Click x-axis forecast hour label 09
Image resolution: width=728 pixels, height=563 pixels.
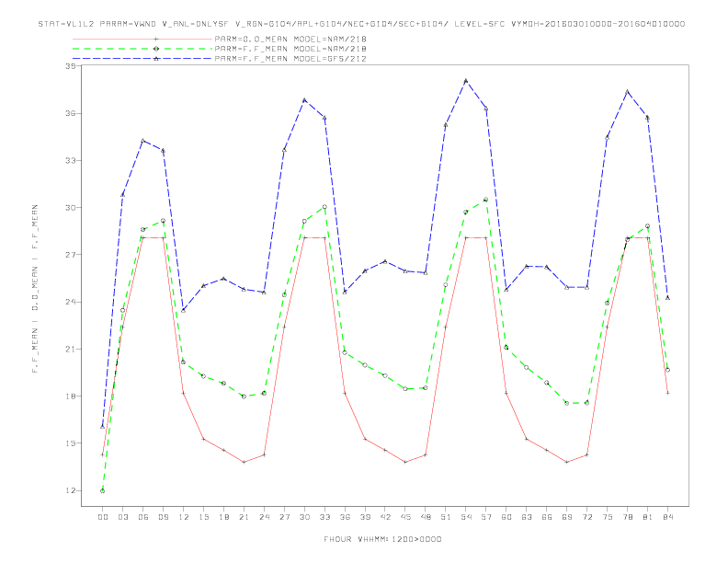pyautogui.click(x=163, y=517)
